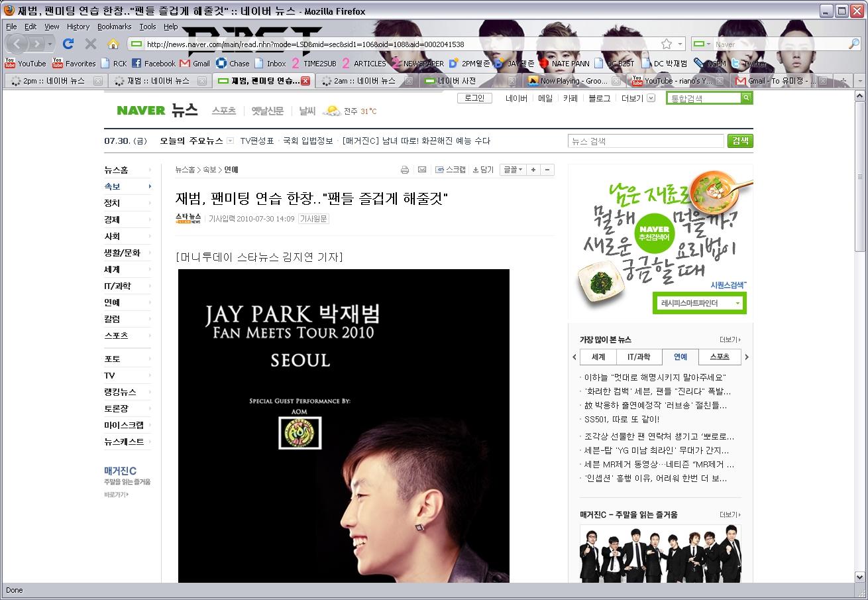
Task: Open the Tools menu
Action: pyautogui.click(x=147, y=27)
